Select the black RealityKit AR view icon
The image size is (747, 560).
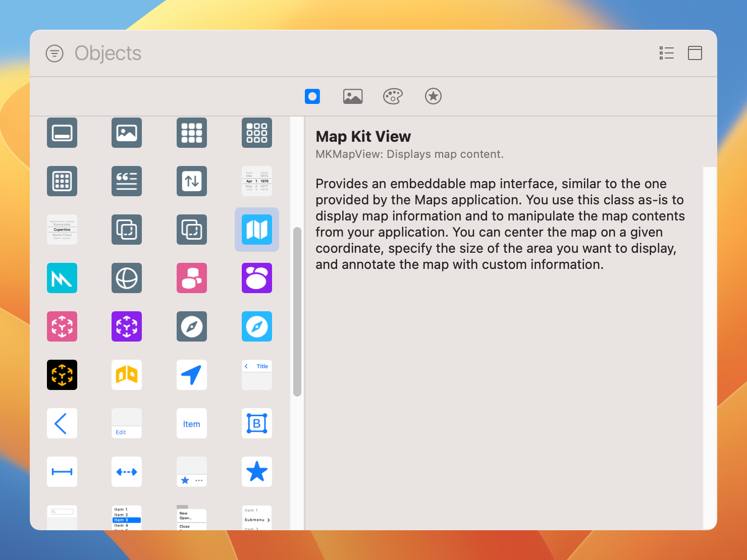[62, 375]
